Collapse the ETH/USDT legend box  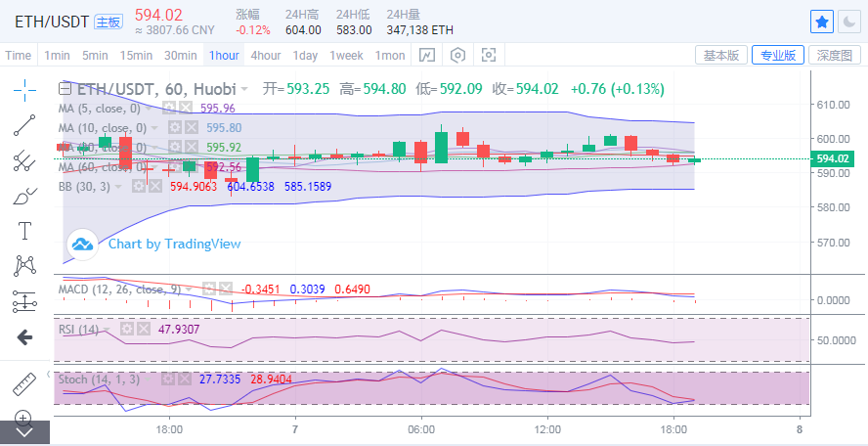pyautogui.click(x=65, y=89)
